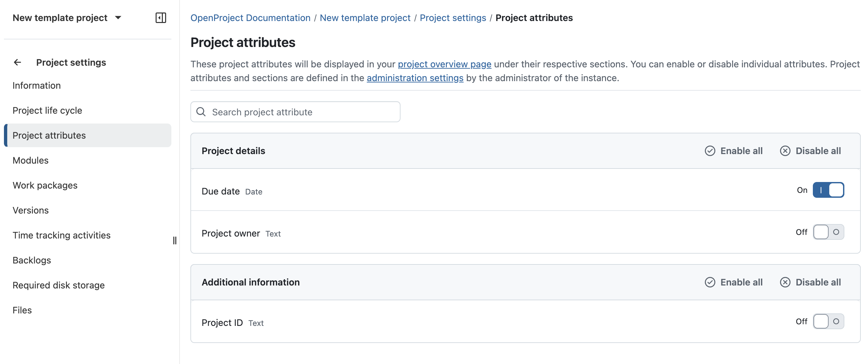Select Work packages in the settings menu
The width and height of the screenshot is (868, 364).
(45, 185)
